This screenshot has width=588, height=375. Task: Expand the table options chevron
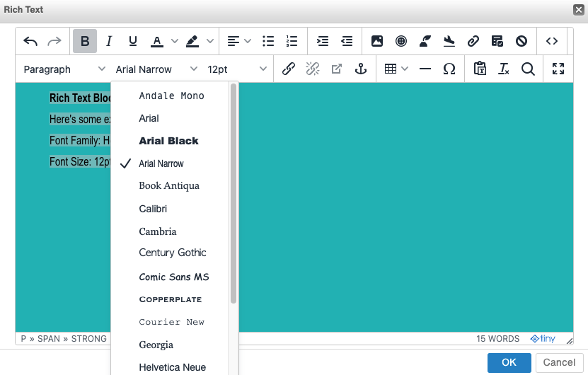pos(405,69)
